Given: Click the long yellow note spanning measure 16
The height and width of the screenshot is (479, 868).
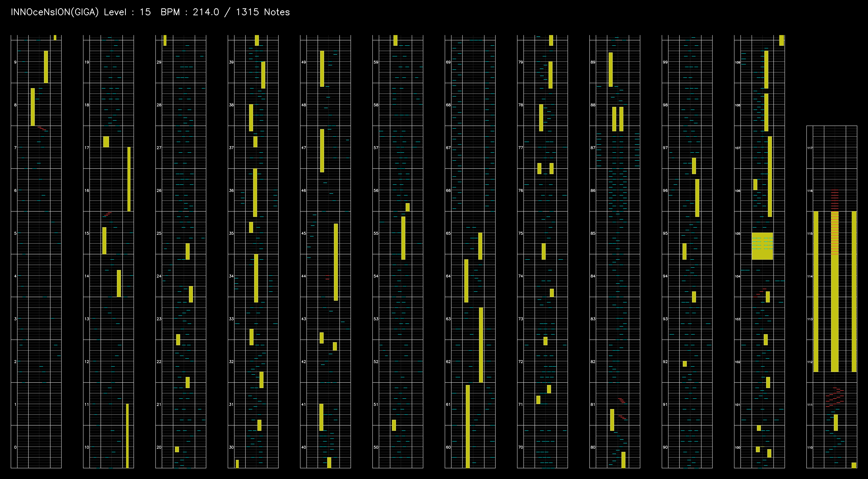Looking at the screenshot, I should pos(129,179).
